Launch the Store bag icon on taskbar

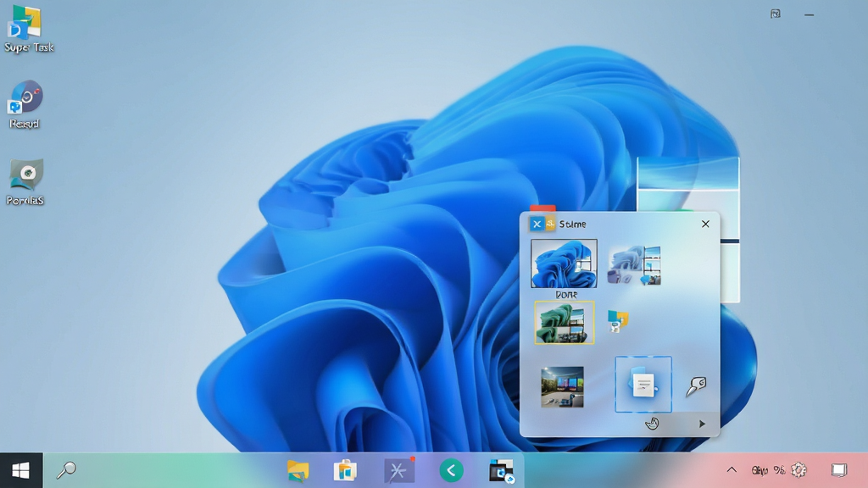pyautogui.click(x=345, y=470)
